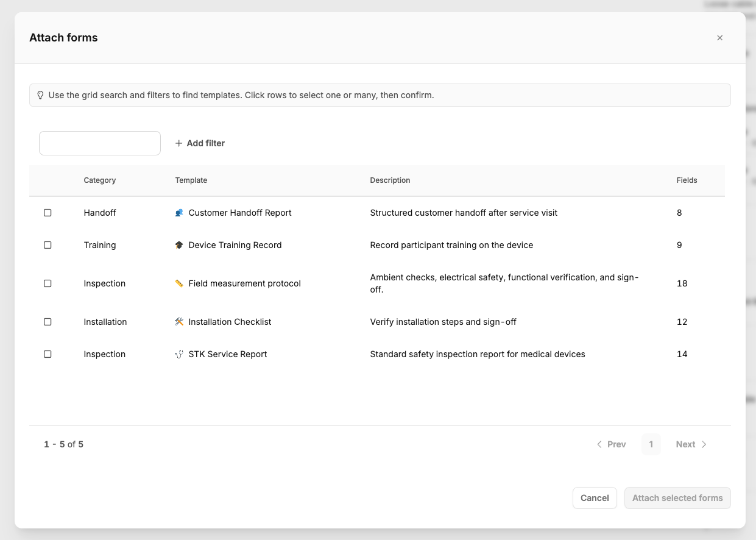This screenshot has height=540, width=756.
Task: Click the lightbulb hint icon
Action: point(41,95)
